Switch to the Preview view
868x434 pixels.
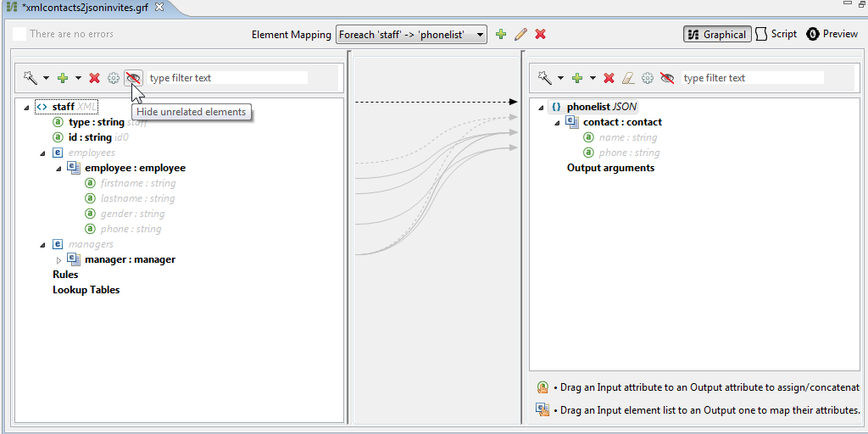(832, 35)
